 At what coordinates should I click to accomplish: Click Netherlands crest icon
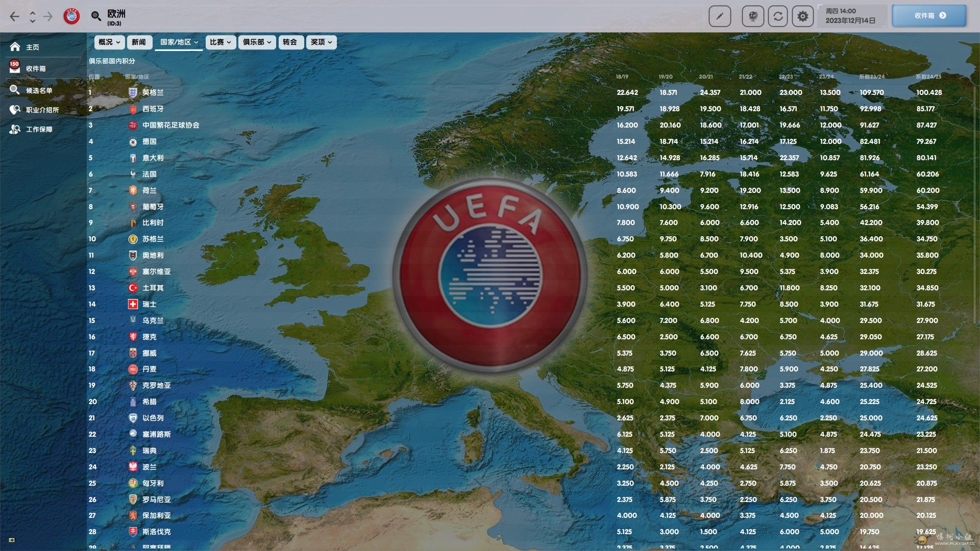pyautogui.click(x=133, y=190)
